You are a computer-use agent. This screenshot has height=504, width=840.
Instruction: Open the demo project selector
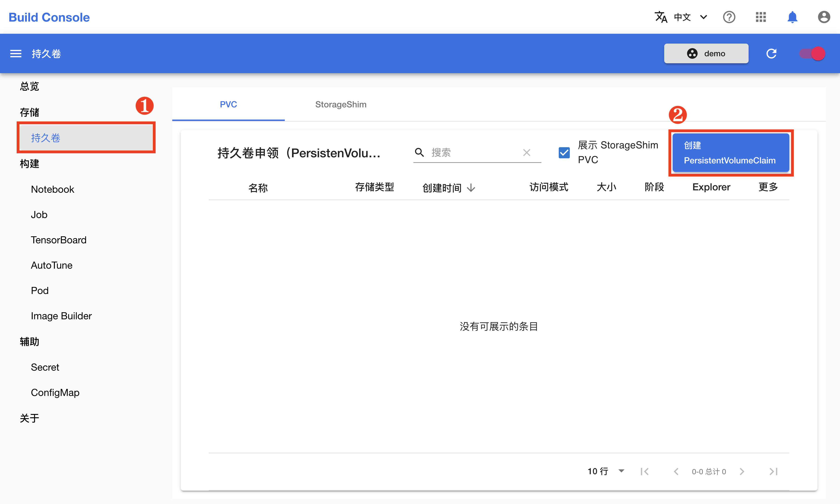point(706,53)
